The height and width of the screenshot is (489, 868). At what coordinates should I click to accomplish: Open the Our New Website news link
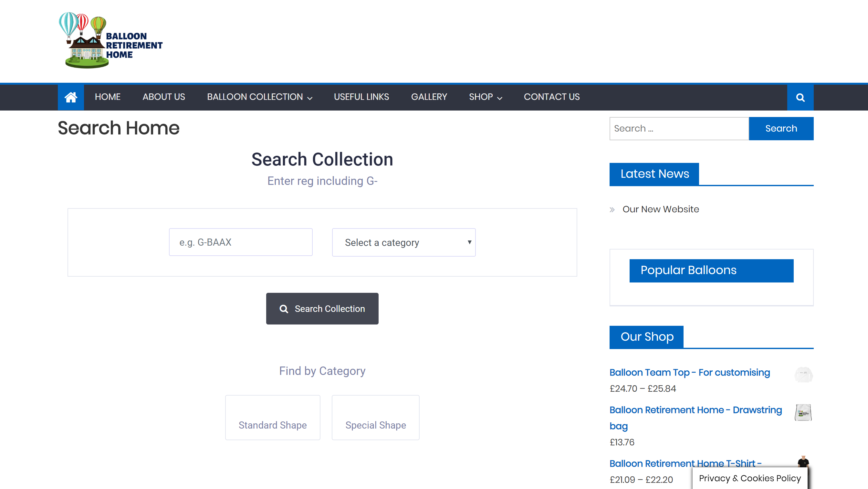pos(660,209)
